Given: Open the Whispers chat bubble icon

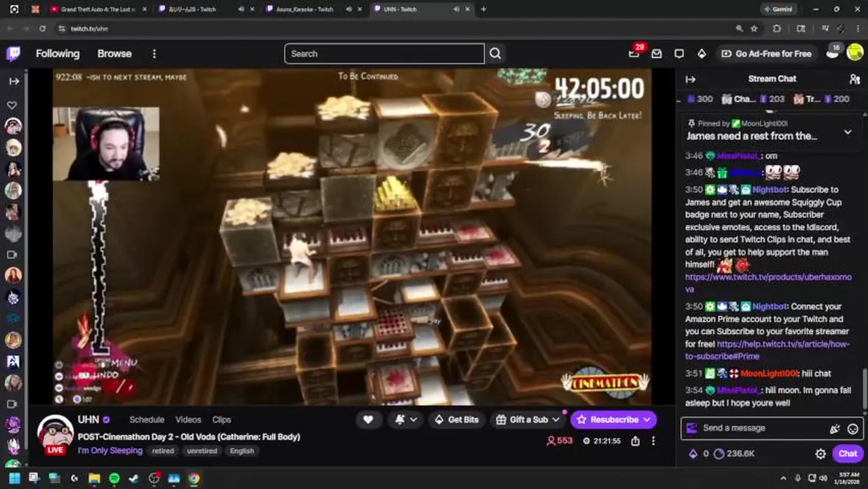Looking at the screenshot, I should [x=679, y=54].
